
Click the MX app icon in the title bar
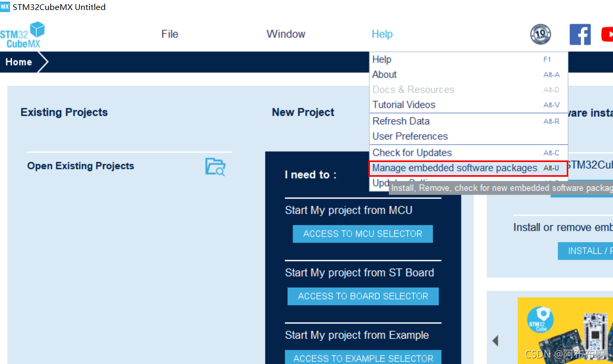[5, 7]
